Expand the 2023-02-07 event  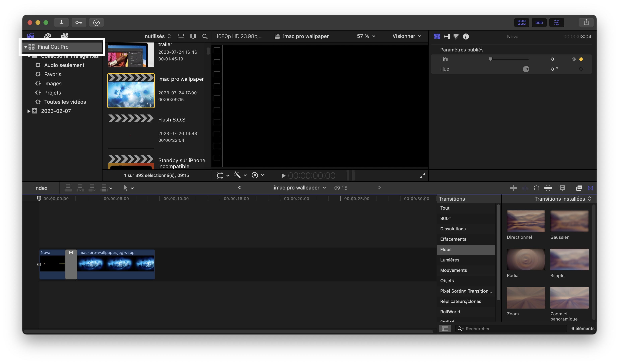click(x=29, y=111)
